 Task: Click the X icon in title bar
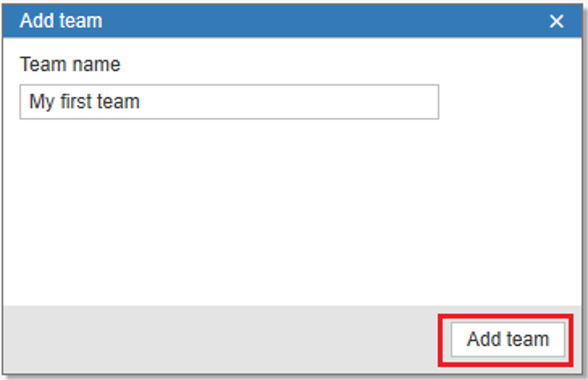coord(556,21)
